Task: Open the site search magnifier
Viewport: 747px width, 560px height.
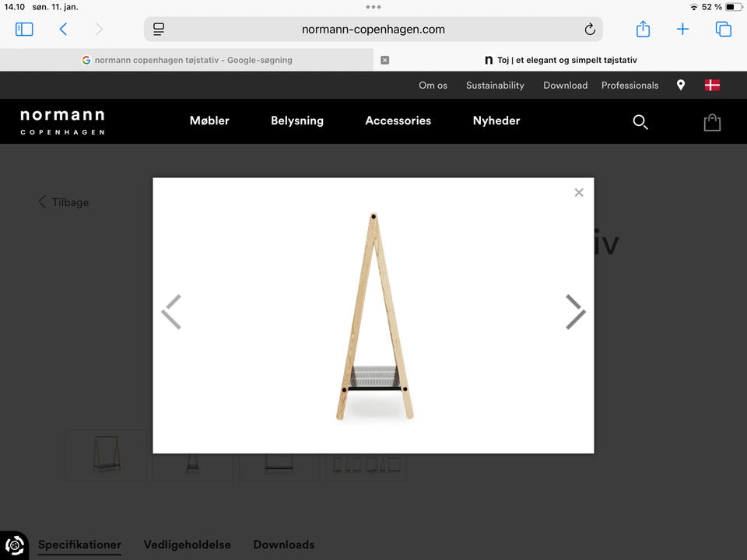Action: pos(640,122)
